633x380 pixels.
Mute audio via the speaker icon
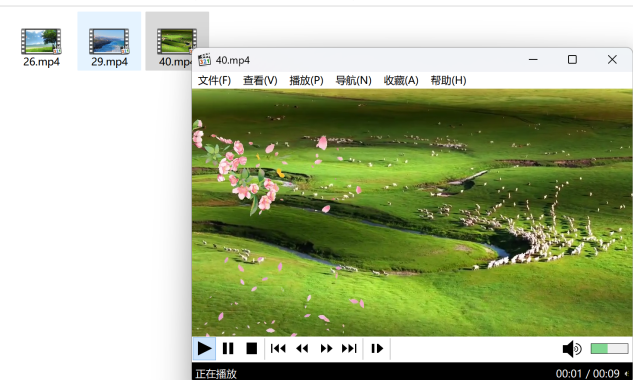pos(572,349)
